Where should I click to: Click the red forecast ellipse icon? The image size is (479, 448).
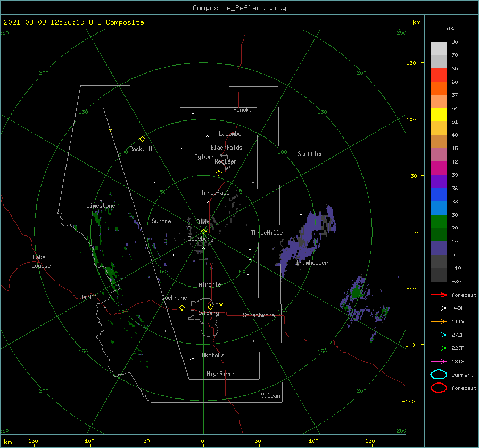coord(439,388)
